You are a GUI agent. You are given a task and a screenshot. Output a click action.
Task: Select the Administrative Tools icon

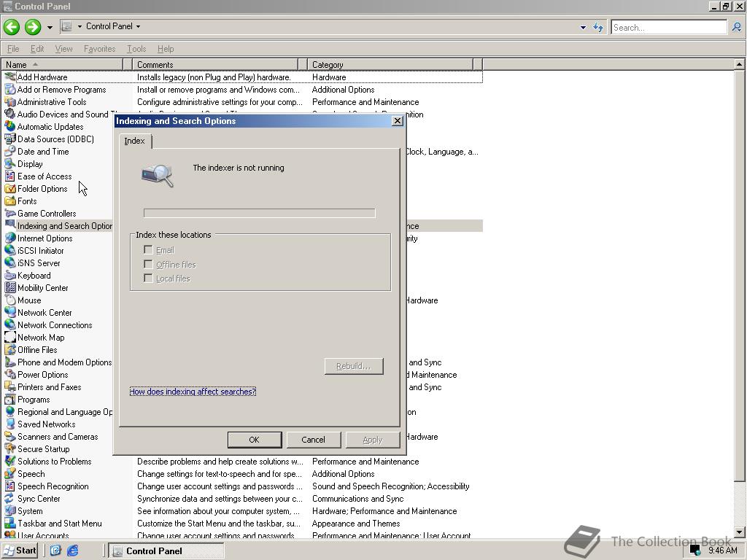click(x=9, y=101)
